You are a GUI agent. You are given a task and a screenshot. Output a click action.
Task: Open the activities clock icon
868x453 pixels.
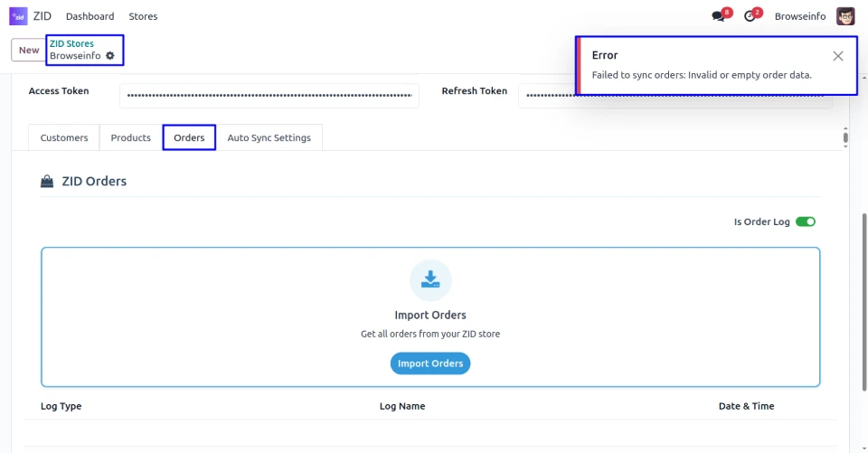(x=750, y=16)
